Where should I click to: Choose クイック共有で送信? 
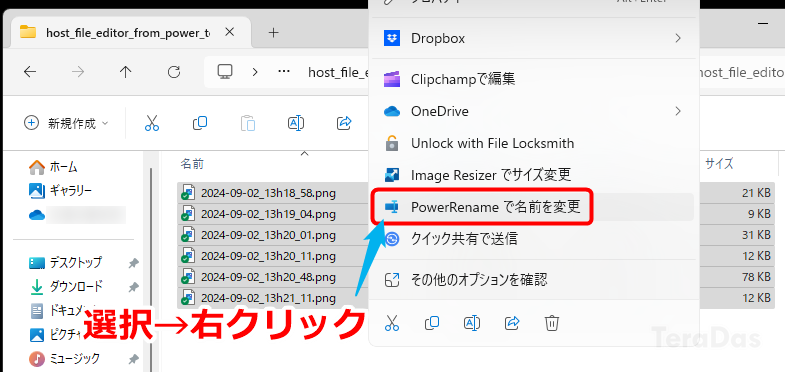(x=533, y=239)
